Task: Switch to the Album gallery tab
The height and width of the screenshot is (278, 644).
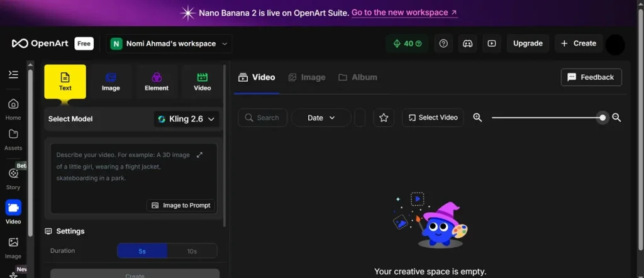Action: pos(357,77)
